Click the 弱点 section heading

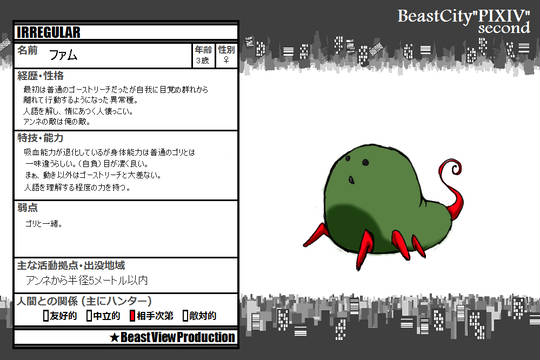click(x=28, y=208)
